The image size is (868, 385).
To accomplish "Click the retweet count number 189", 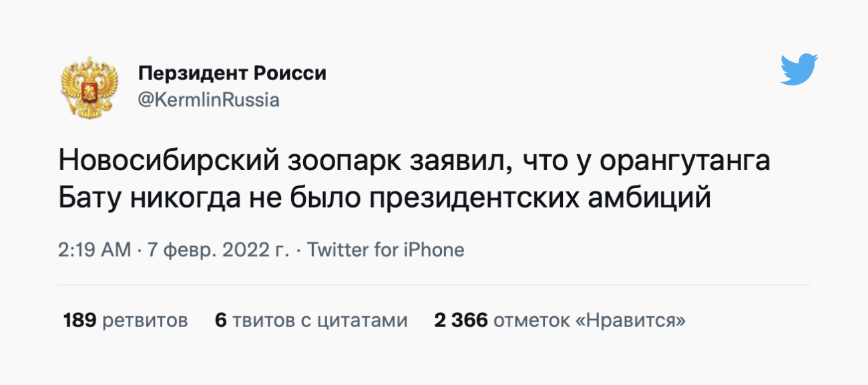I will pyautogui.click(x=80, y=321).
